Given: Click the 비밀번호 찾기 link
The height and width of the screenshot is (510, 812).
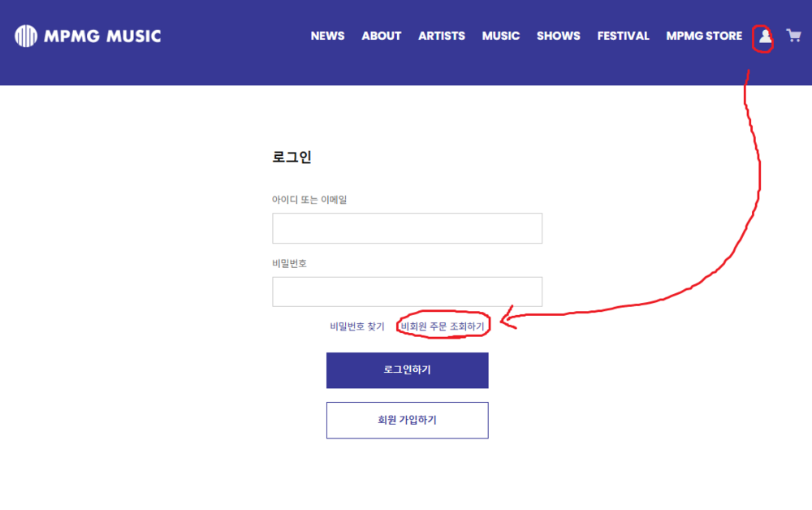Looking at the screenshot, I should click(x=357, y=326).
